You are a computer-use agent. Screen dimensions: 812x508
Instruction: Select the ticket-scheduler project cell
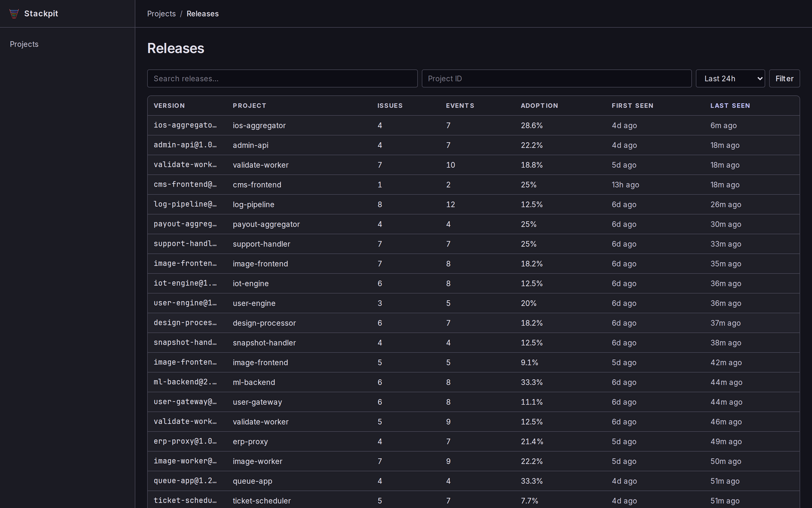(262, 501)
